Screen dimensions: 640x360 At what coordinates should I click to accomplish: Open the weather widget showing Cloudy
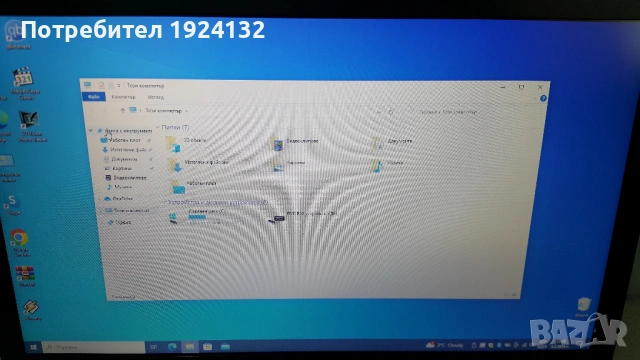pyautogui.click(x=444, y=345)
